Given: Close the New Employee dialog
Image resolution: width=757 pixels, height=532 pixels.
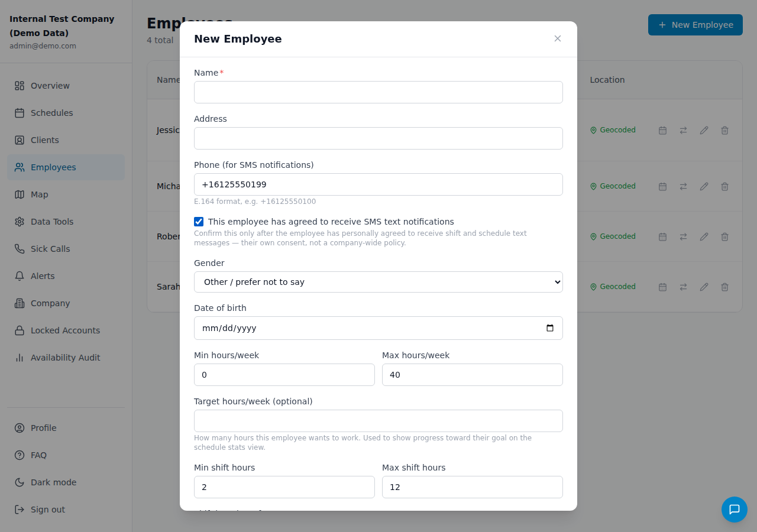Looking at the screenshot, I should (558, 38).
